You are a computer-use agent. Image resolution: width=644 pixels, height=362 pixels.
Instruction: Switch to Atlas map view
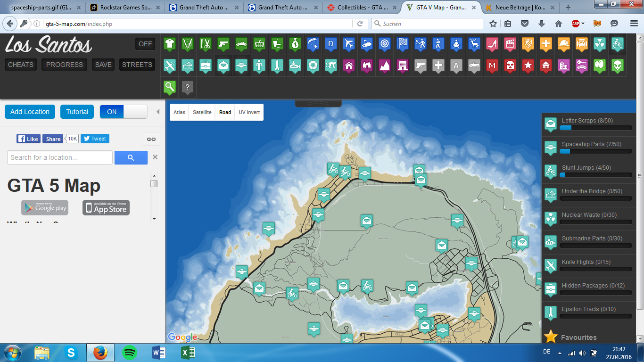[179, 112]
